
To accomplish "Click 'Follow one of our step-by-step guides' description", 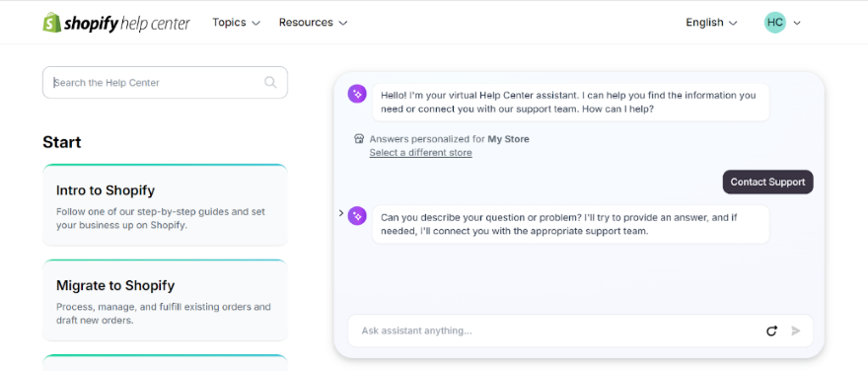I will pos(161,219).
